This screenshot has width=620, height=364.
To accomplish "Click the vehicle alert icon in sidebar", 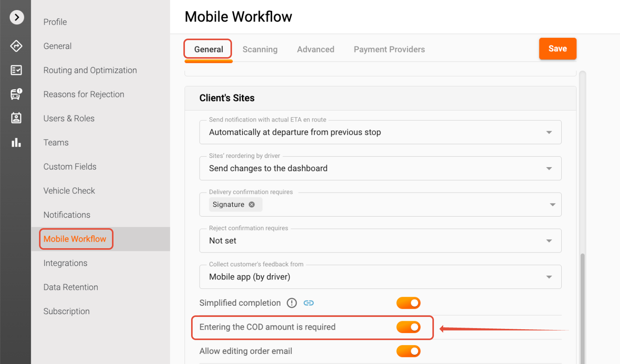I will tap(16, 94).
